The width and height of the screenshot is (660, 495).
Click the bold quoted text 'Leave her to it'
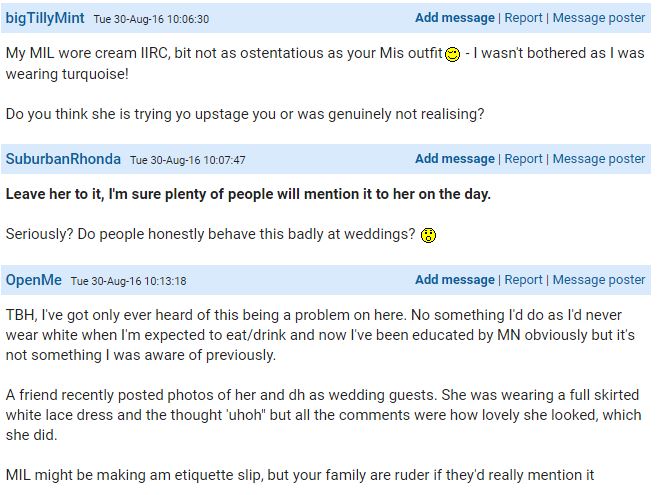pyautogui.click(x=54, y=194)
